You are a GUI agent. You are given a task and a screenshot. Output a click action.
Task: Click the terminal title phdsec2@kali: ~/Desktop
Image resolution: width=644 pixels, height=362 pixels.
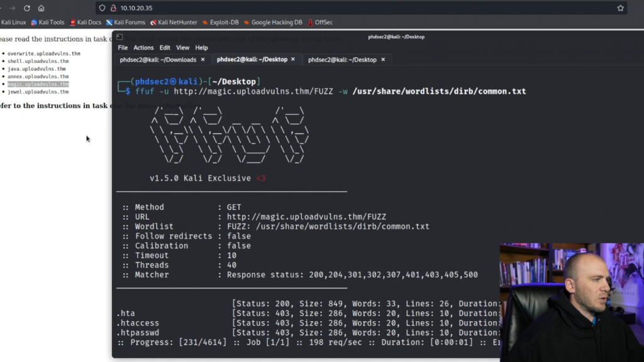(x=396, y=37)
